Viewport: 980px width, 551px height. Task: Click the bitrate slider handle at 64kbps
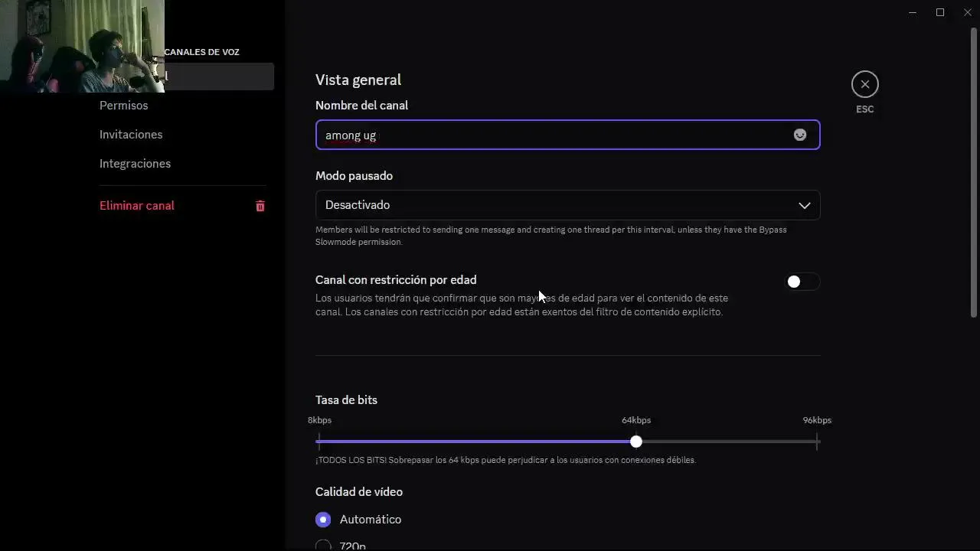pyautogui.click(x=636, y=442)
